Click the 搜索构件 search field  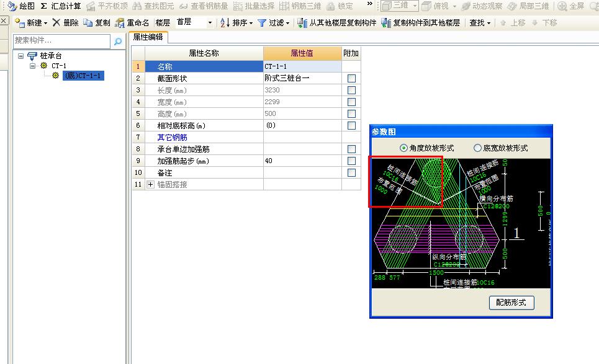(61, 40)
